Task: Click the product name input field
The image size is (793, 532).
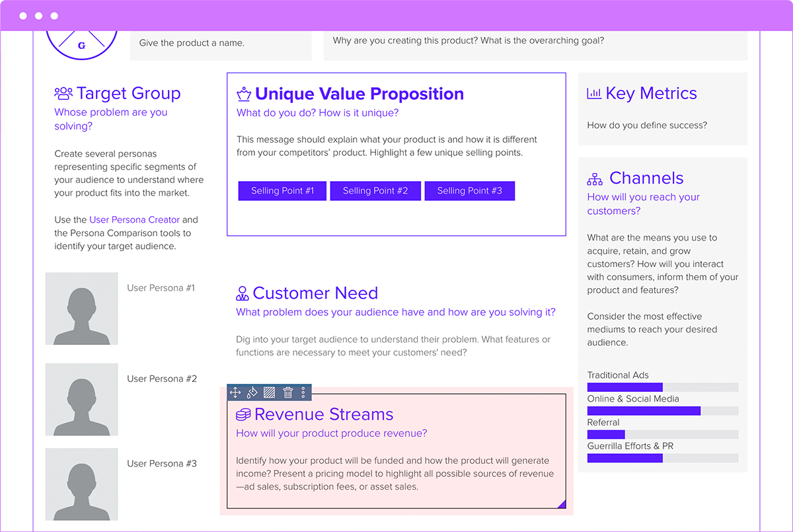Action: tap(220, 46)
